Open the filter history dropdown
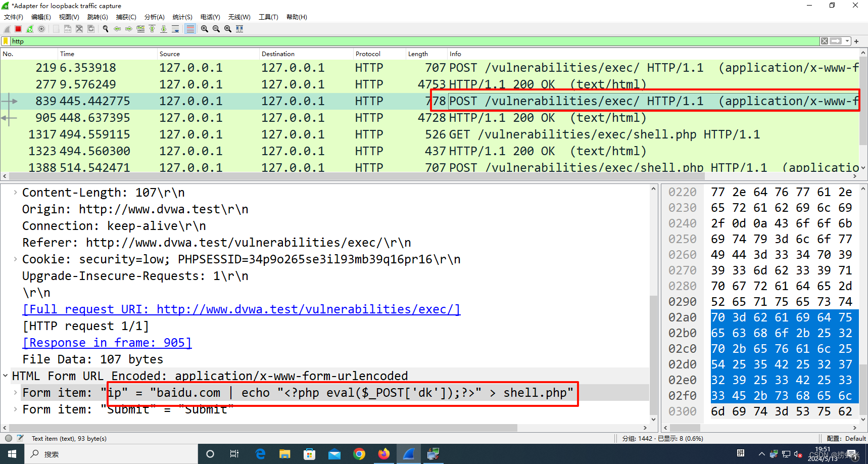 (847, 41)
